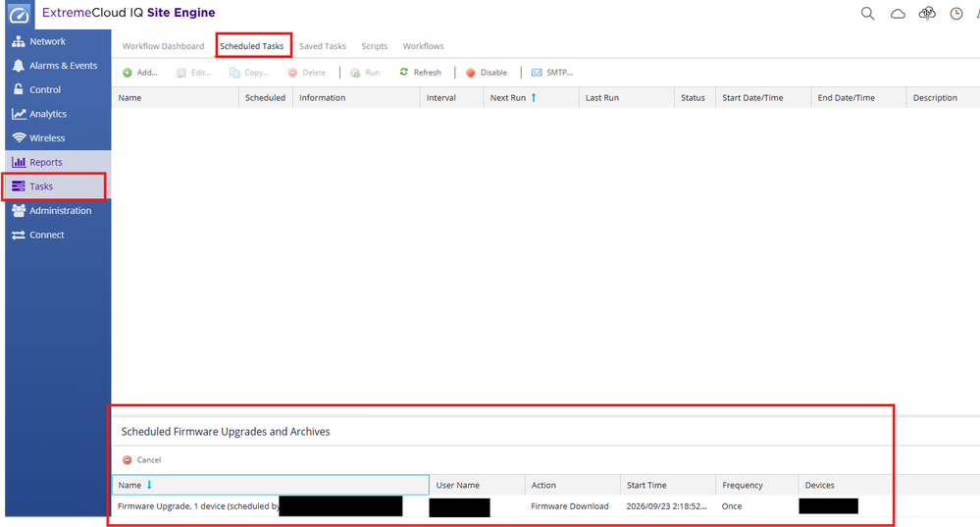This screenshot has height=527, width=980.
Task: Sort by Last Run column header
Action: click(x=626, y=97)
